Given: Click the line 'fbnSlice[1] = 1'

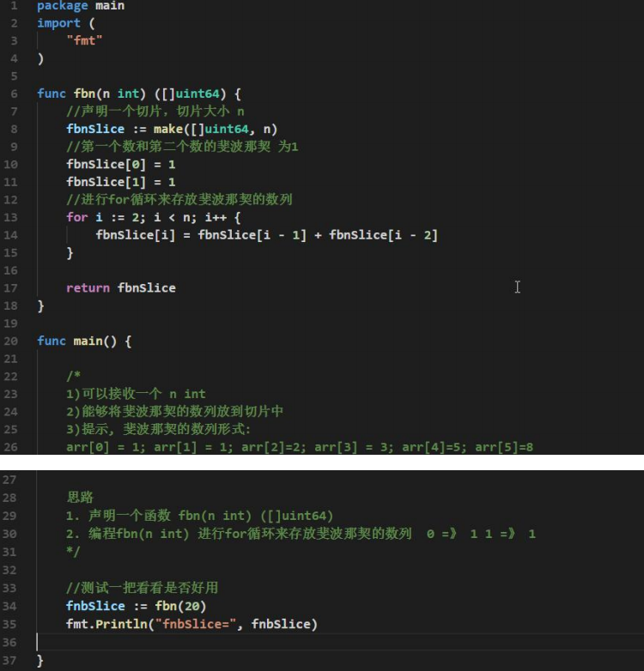Looking at the screenshot, I should tap(121, 182).
